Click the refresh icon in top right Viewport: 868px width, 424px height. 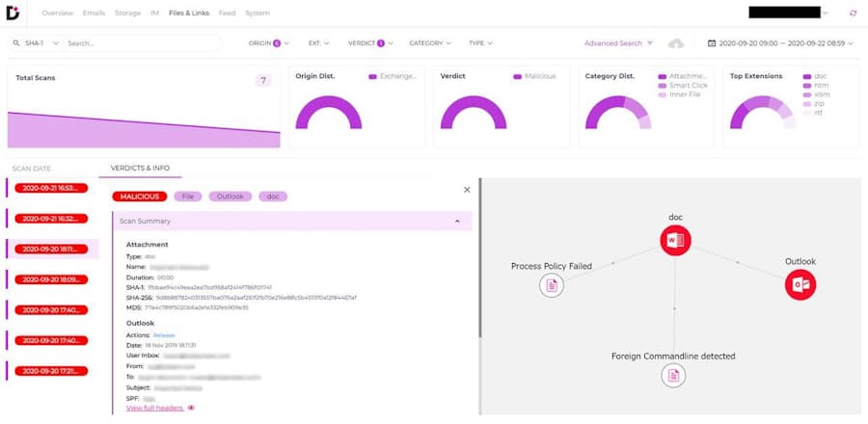tap(852, 13)
